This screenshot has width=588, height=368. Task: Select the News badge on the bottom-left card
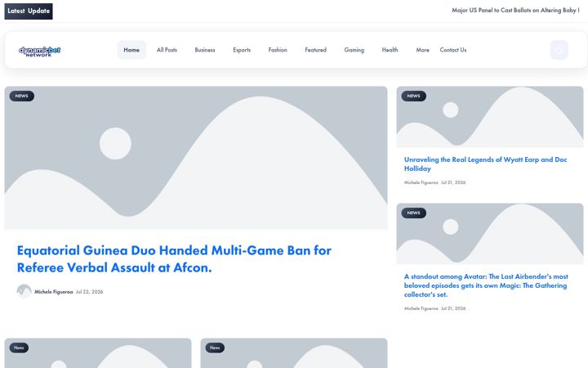click(x=19, y=348)
